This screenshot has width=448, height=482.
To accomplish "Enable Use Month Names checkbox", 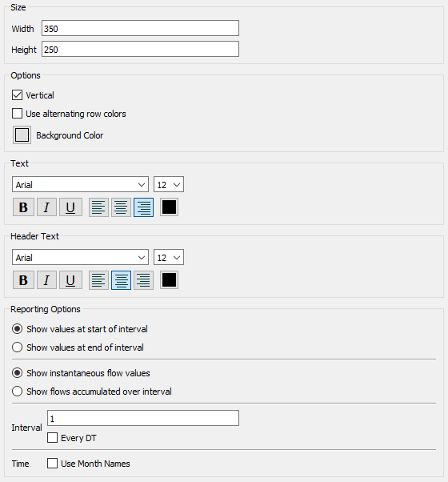I will (x=52, y=464).
